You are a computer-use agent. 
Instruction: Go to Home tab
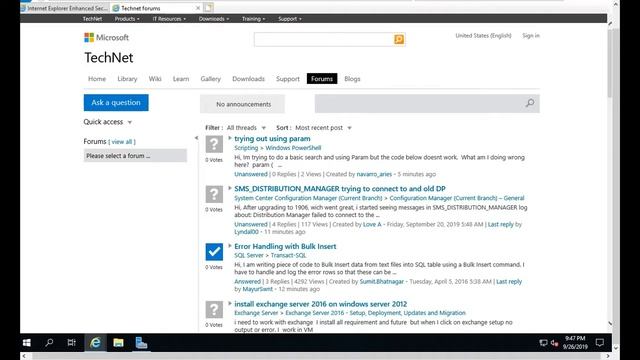pyautogui.click(x=97, y=79)
